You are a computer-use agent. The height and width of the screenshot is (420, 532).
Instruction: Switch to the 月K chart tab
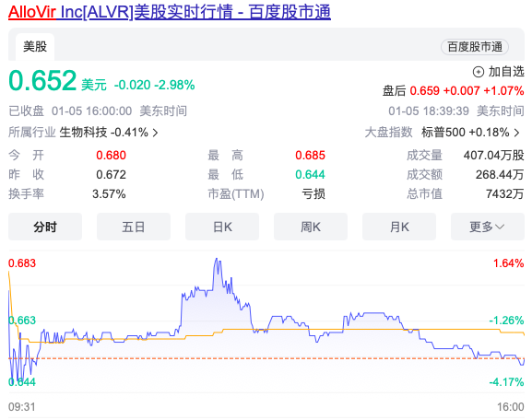tap(399, 227)
